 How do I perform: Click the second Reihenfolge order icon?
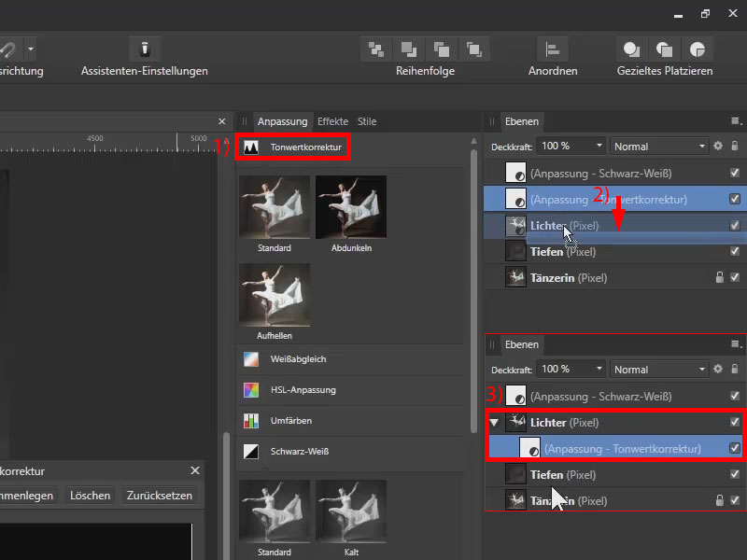[x=409, y=49]
